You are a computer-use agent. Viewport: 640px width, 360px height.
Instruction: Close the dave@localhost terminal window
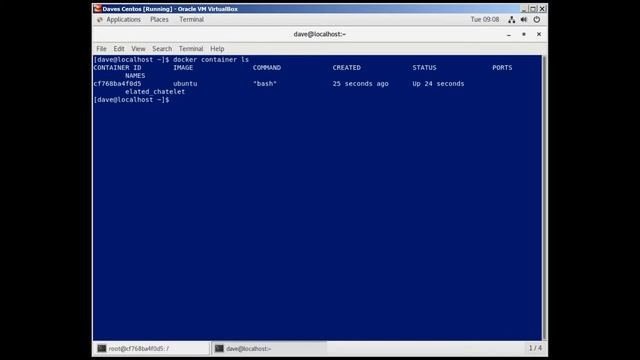tap(539, 34)
